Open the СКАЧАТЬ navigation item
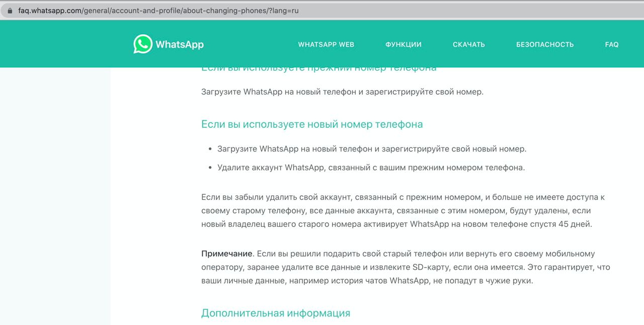Screen dimensions: 644x325 coord(469,45)
